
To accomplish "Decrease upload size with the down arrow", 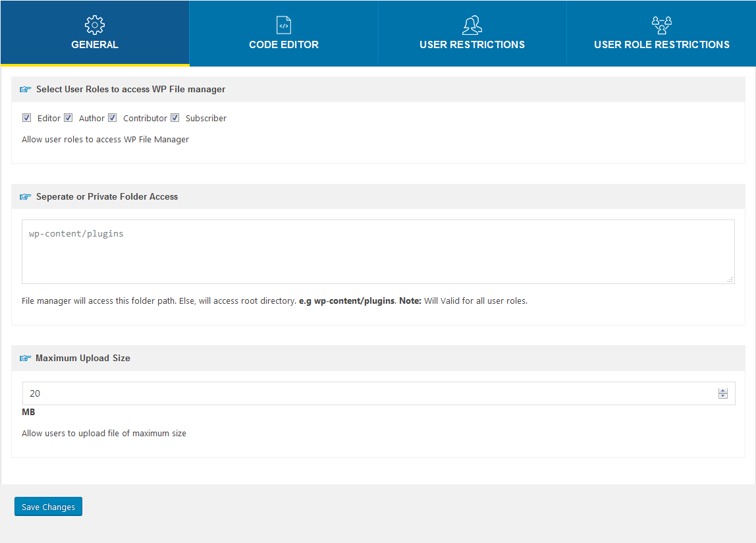I will [723, 396].
